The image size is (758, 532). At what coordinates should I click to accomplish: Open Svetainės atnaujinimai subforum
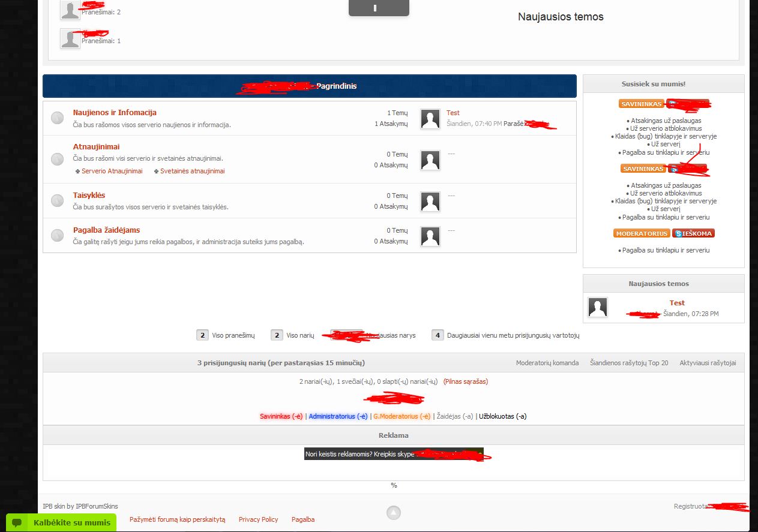tap(193, 171)
